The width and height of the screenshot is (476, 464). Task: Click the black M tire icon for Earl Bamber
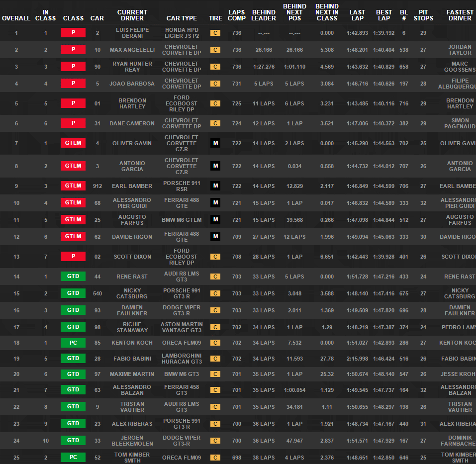pyautogui.click(x=215, y=186)
